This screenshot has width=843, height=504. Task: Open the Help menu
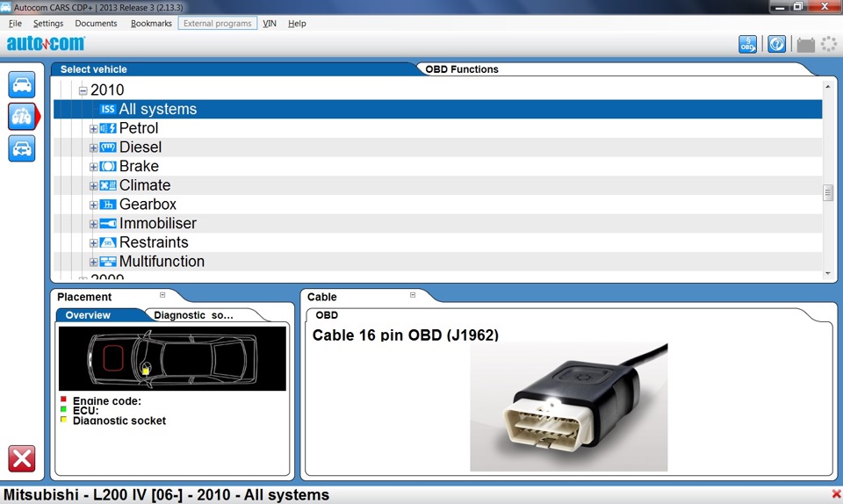point(297,24)
